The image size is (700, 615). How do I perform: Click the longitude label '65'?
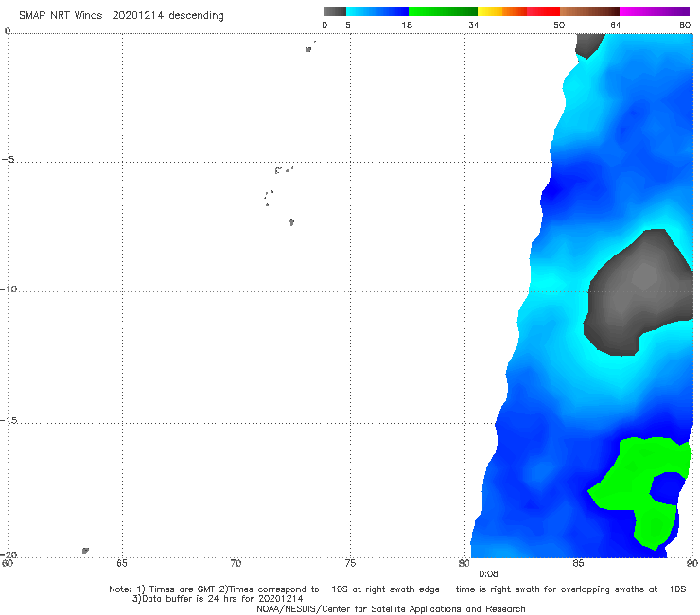[122, 563]
